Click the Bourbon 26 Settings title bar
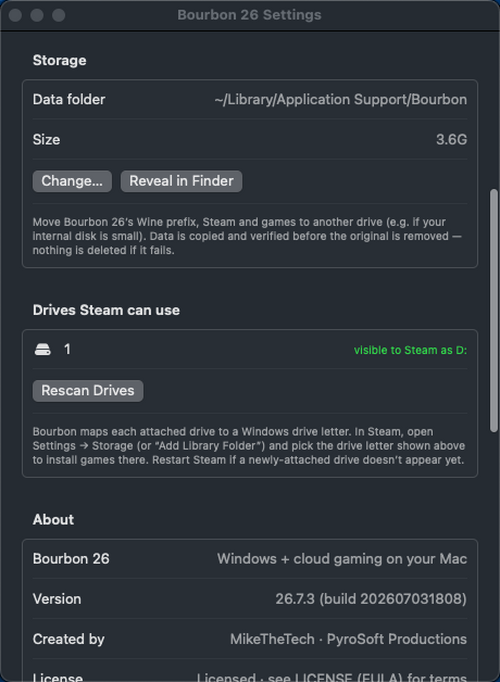The image size is (500, 682). tap(250, 15)
